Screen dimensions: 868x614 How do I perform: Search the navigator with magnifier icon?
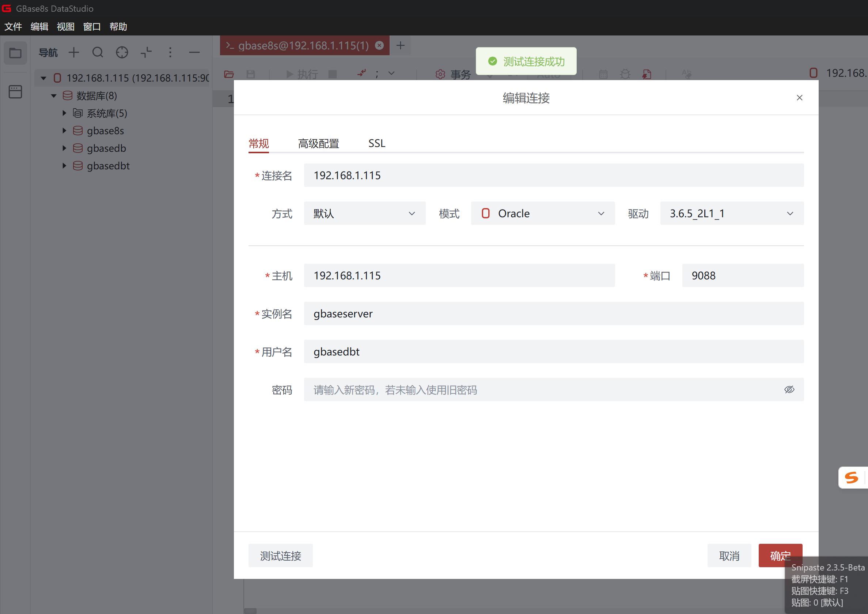tap(98, 52)
